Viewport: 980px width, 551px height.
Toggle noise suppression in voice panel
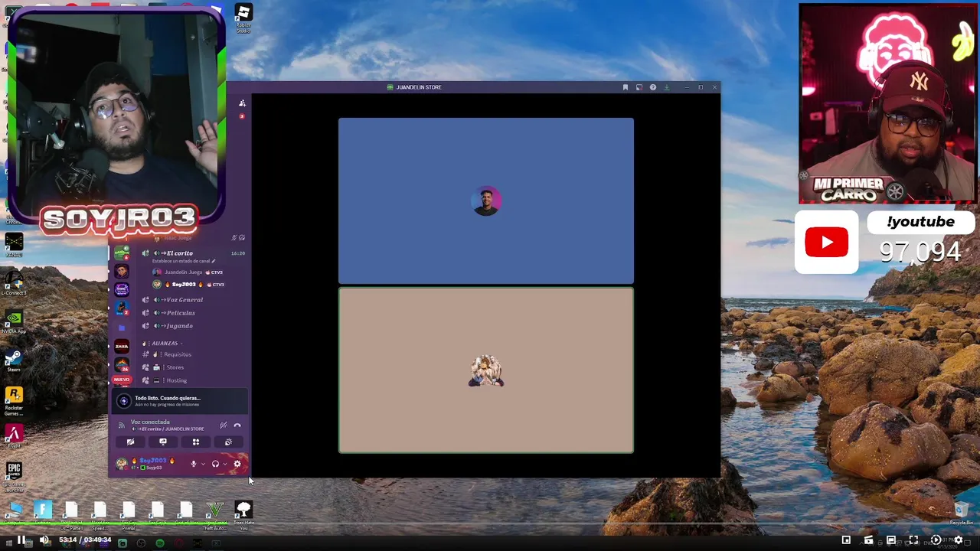pos(223,425)
